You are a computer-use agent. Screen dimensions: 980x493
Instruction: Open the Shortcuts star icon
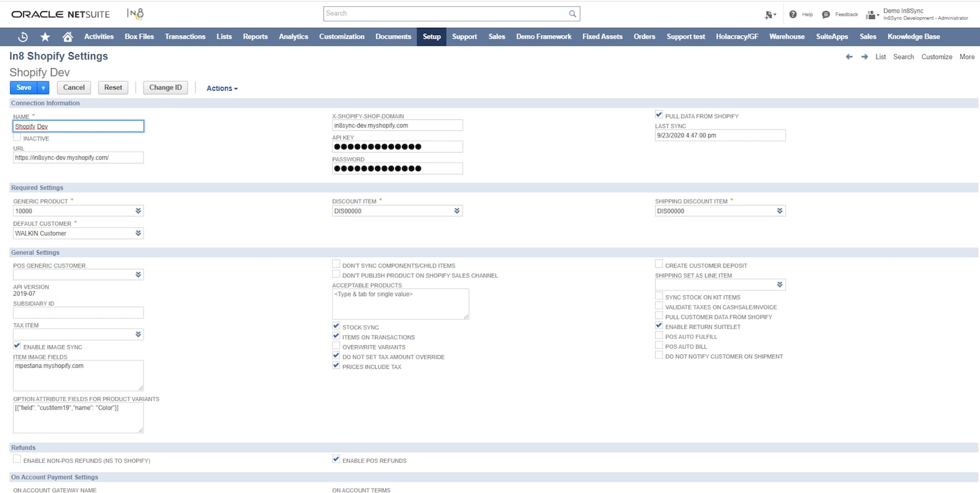(45, 37)
